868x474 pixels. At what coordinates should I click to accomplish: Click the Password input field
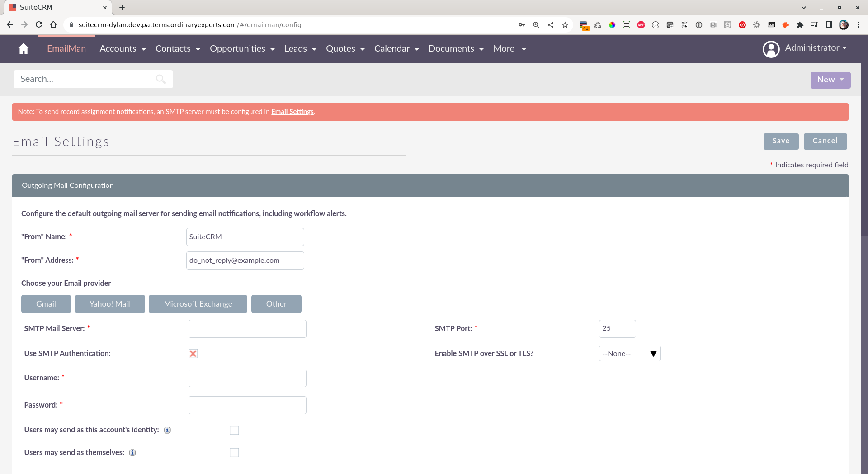[x=247, y=405]
